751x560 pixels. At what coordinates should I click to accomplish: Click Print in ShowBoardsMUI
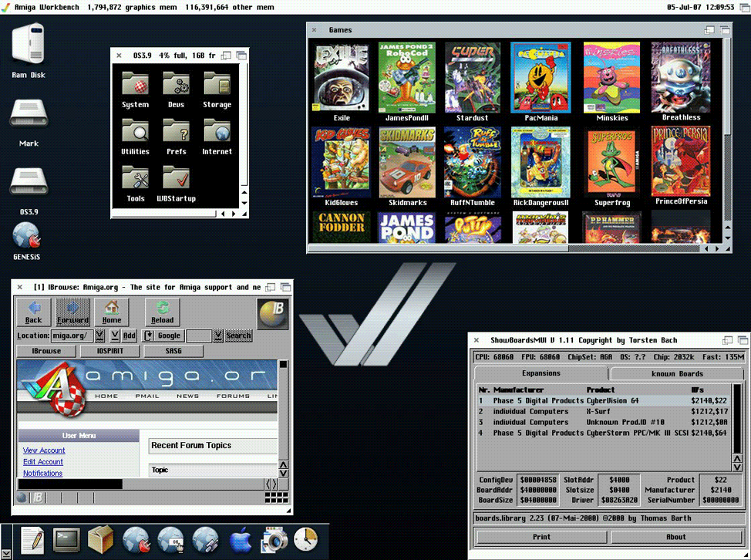[x=541, y=537]
